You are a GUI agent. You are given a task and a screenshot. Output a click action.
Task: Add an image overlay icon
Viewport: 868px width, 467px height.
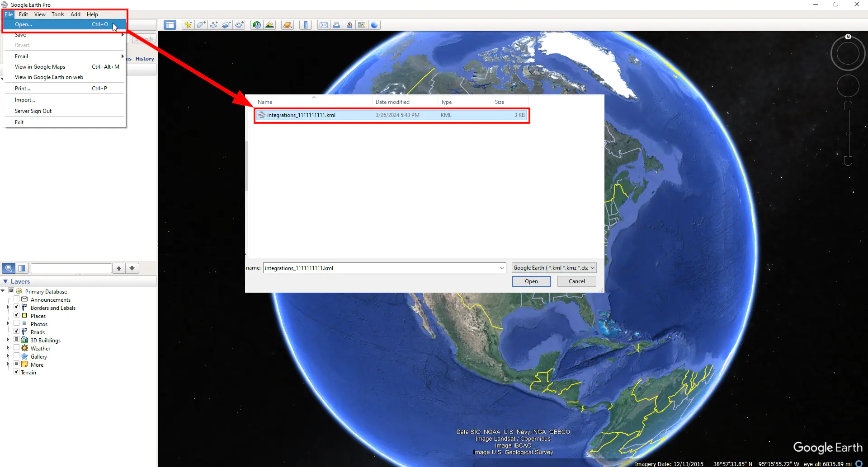[x=226, y=25]
